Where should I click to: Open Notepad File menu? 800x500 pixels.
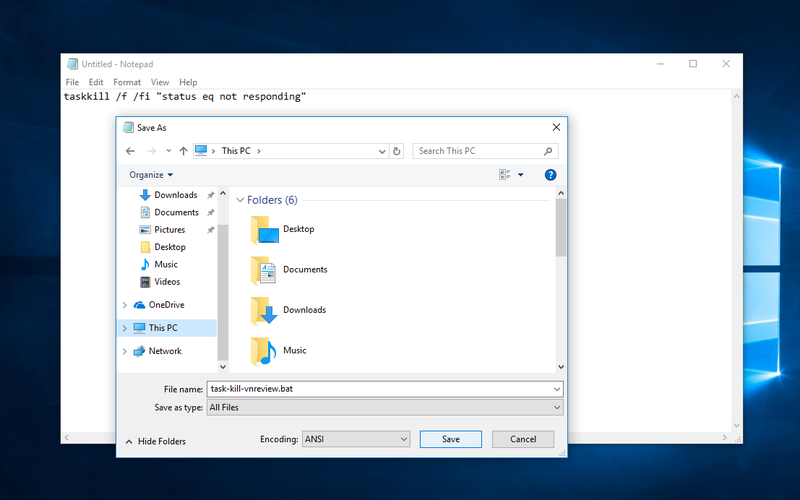click(x=72, y=82)
